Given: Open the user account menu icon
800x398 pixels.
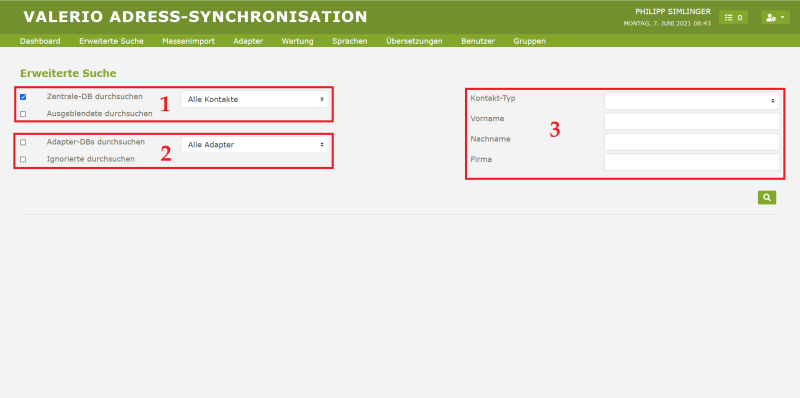Looking at the screenshot, I should pos(776,17).
